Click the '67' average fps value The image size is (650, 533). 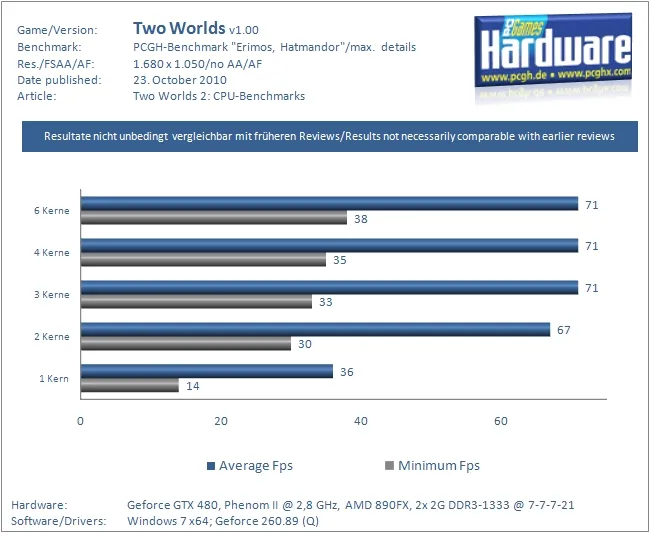click(564, 330)
